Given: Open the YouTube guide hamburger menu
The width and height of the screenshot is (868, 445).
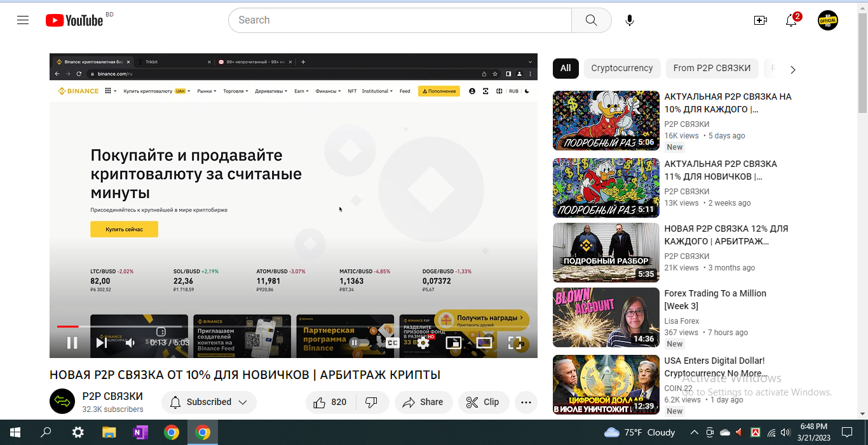Looking at the screenshot, I should (23, 20).
